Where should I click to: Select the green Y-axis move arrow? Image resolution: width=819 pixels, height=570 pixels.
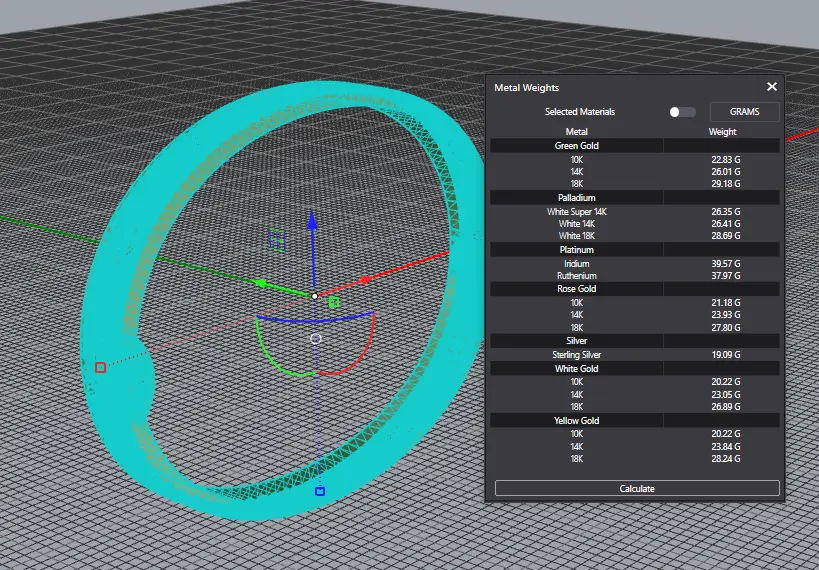coord(261,284)
